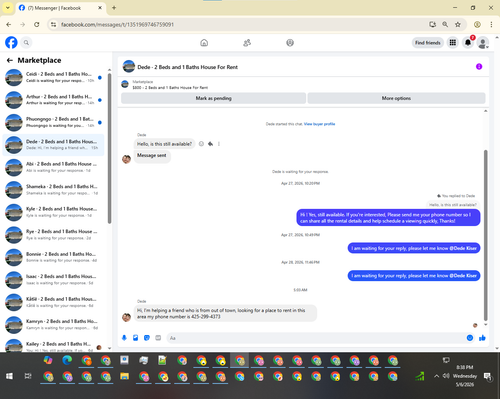Open Bonnie's conversation

[x=53, y=257]
